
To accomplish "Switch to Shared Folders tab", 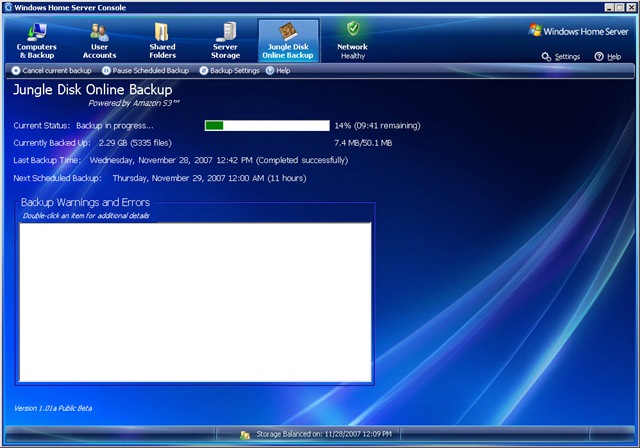I will pos(162,41).
